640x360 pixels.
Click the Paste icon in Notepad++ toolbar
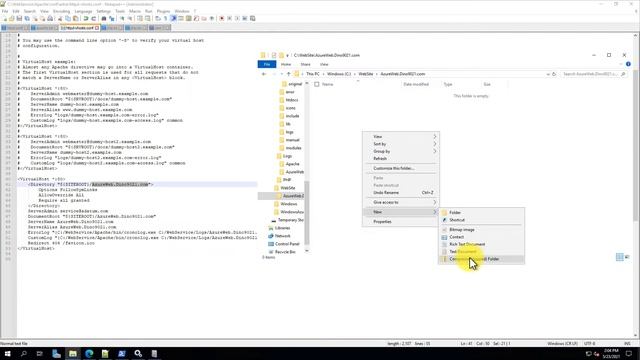point(76,18)
